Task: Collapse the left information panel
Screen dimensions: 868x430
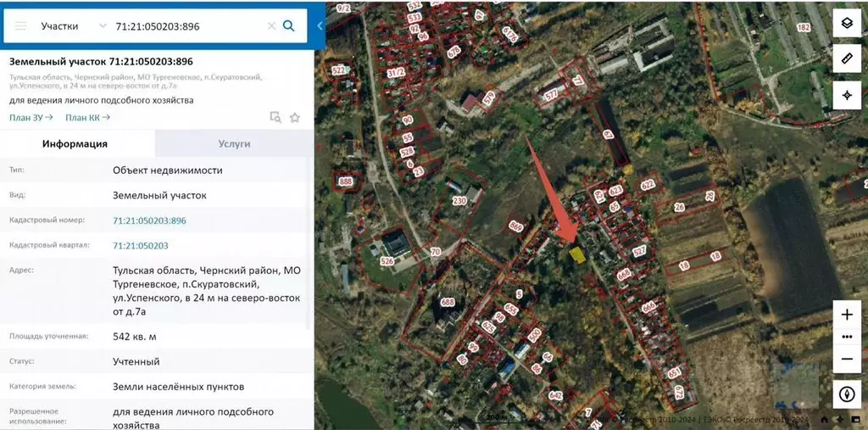Action: (320, 26)
